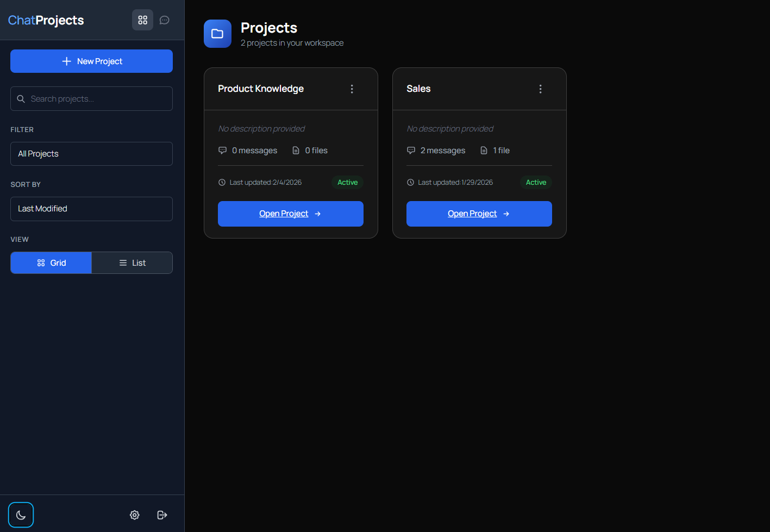
Task: Open the chat bubble icon in header
Action: 165,20
